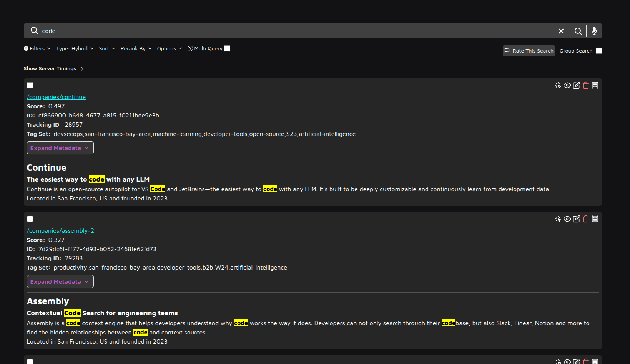Viewport: 630px width, 364px height.
Task: Delete the Assembly result with the trash icon
Action: [x=586, y=219]
